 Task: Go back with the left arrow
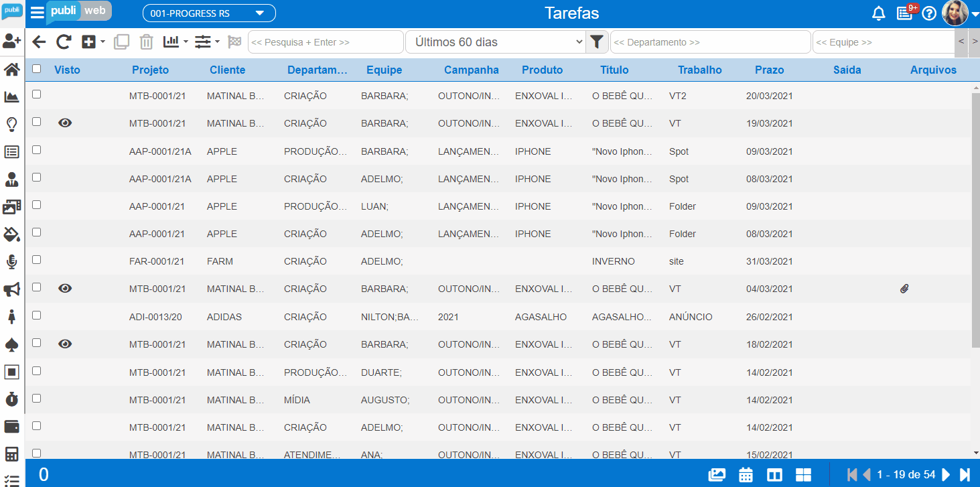pyautogui.click(x=39, y=42)
